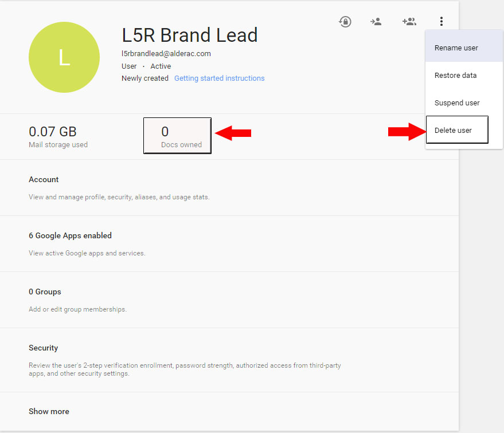Click the l5rbrandlead@alderac.com email address
Image resolution: width=504 pixels, height=433 pixels.
pos(166,54)
